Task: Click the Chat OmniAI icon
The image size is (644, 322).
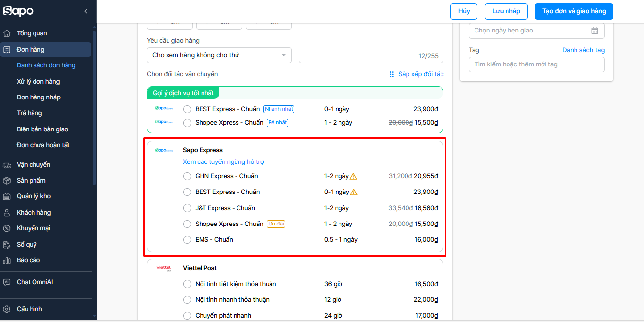Action: coord(7,282)
